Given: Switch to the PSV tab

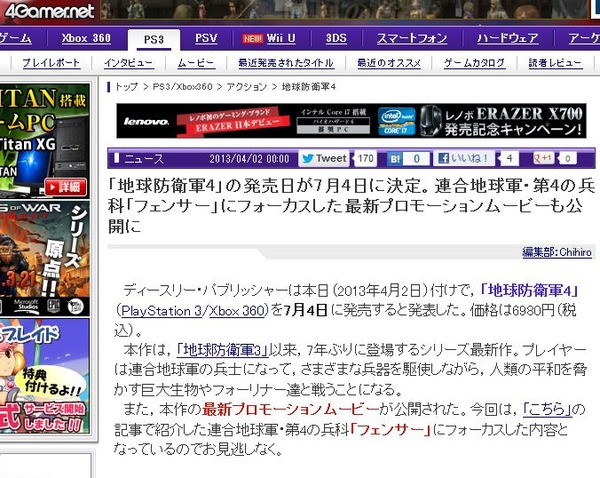Looking at the screenshot, I should [206, 38].
